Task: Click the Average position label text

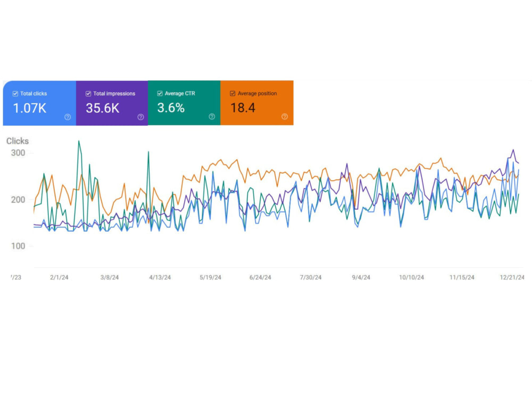Action: 257,93
